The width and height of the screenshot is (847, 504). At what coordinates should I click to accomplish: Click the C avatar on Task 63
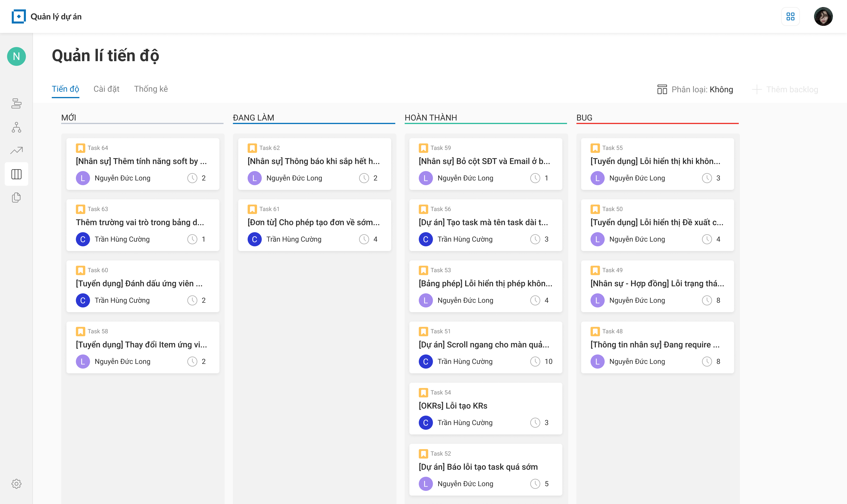tap(83, 239)
